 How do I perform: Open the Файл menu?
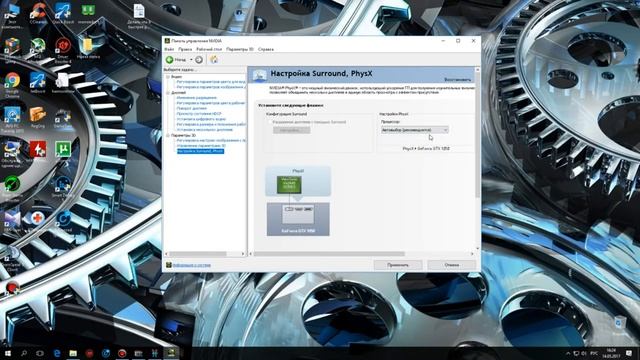(x=169, y=49)
